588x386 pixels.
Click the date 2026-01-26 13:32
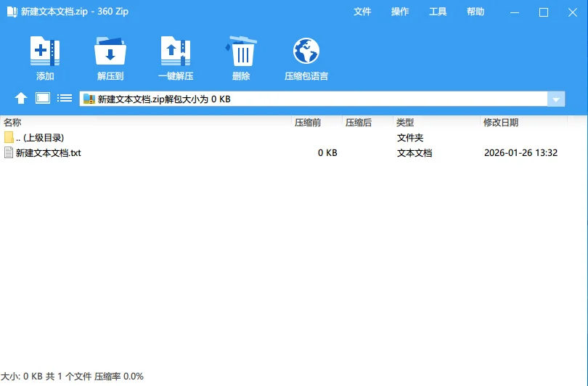tap(520, 153)
